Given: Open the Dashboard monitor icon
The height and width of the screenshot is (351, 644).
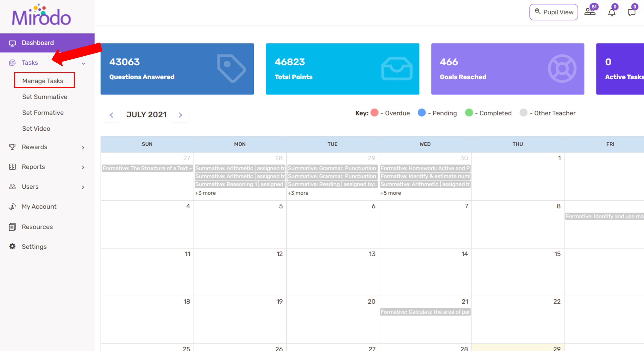Looking at the screenshot, I should pos(12,43).
